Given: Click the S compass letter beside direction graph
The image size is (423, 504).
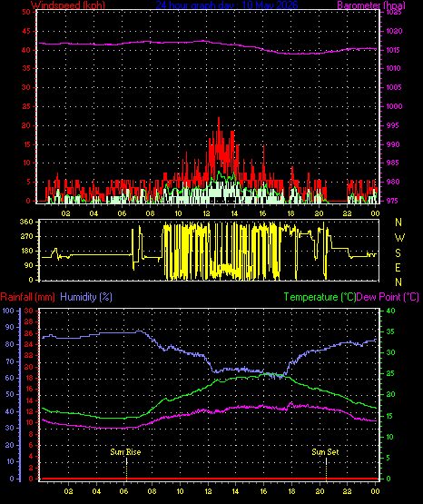Looking at the screenshot, I should coord(398,253).
